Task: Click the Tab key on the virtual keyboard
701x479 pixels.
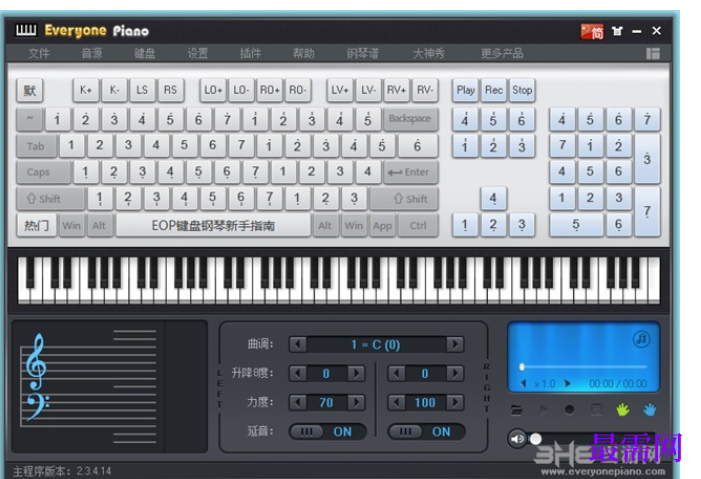Action: [x=37, y=146]
